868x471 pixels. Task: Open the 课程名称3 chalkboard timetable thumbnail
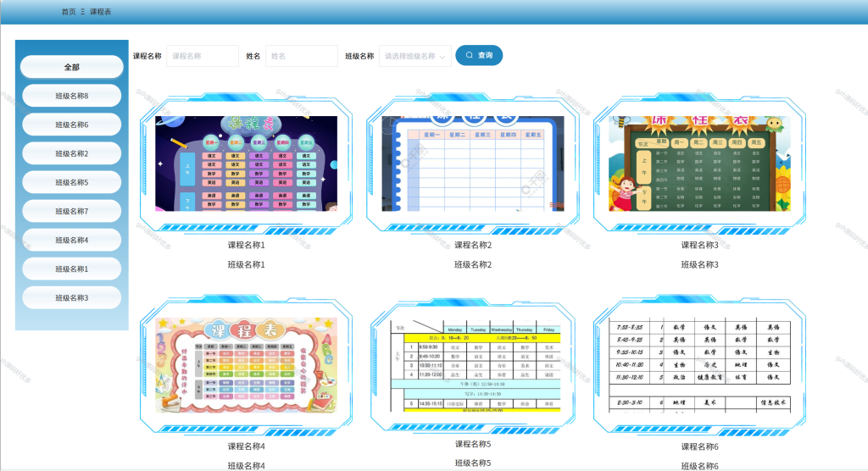pos(699,163)
